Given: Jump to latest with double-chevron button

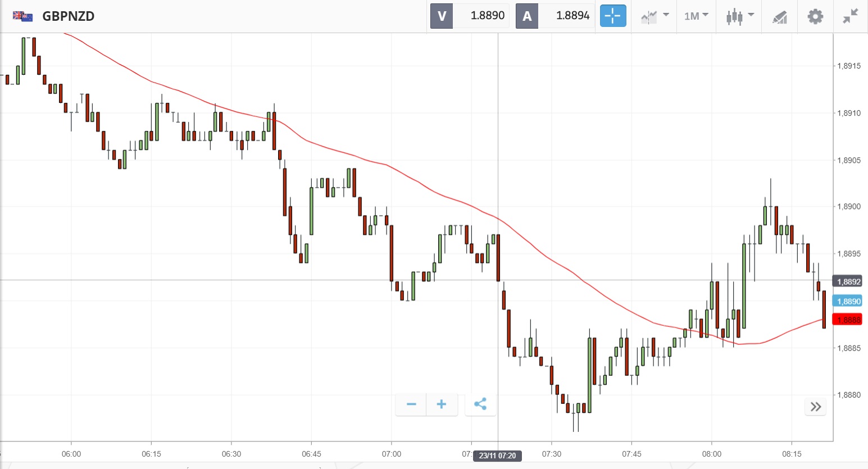Looking at the screenshot, I should pyautogui.click(x=816, y=407).
